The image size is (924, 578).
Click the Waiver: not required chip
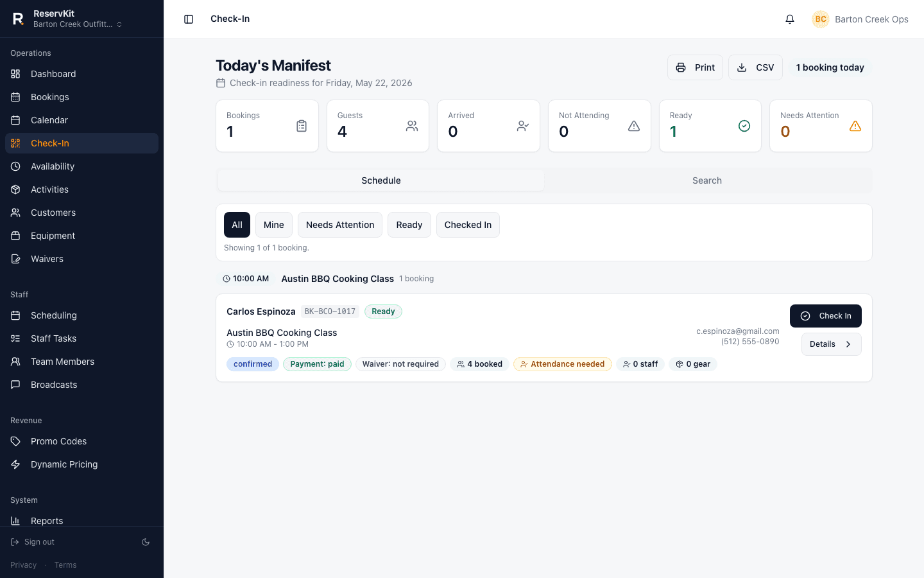(x=400, y=364)
